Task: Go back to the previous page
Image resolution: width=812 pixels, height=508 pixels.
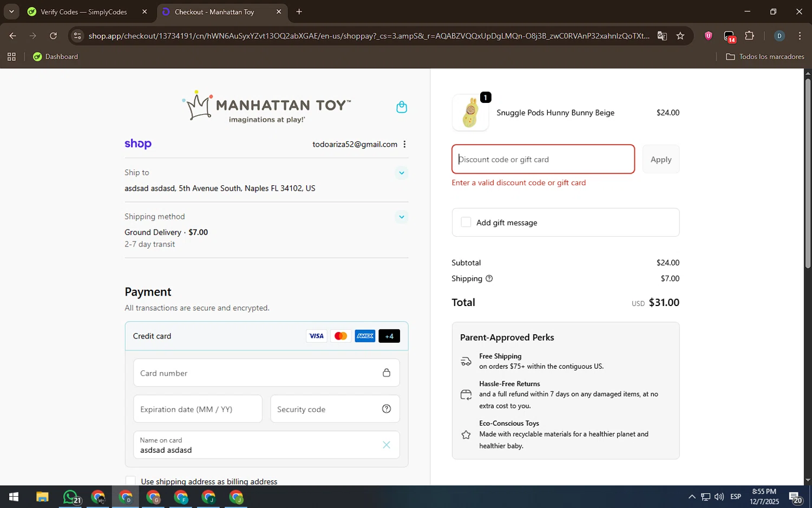Action: (x=13, y=36)
